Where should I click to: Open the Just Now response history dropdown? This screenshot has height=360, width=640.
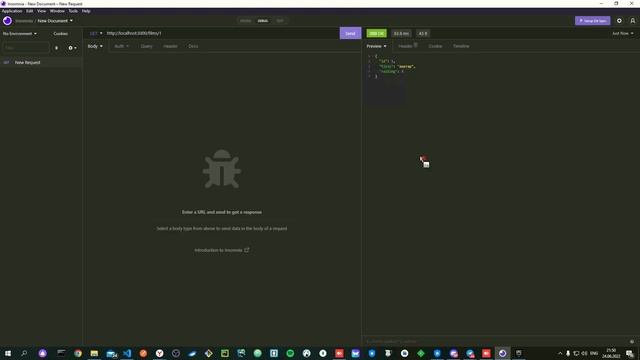click(x=622, y=33)
